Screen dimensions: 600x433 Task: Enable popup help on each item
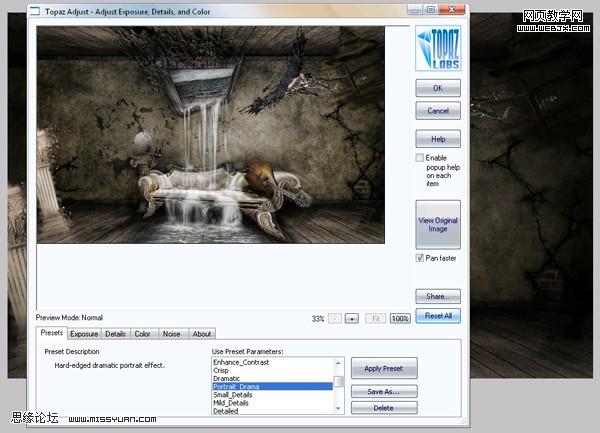420,158
